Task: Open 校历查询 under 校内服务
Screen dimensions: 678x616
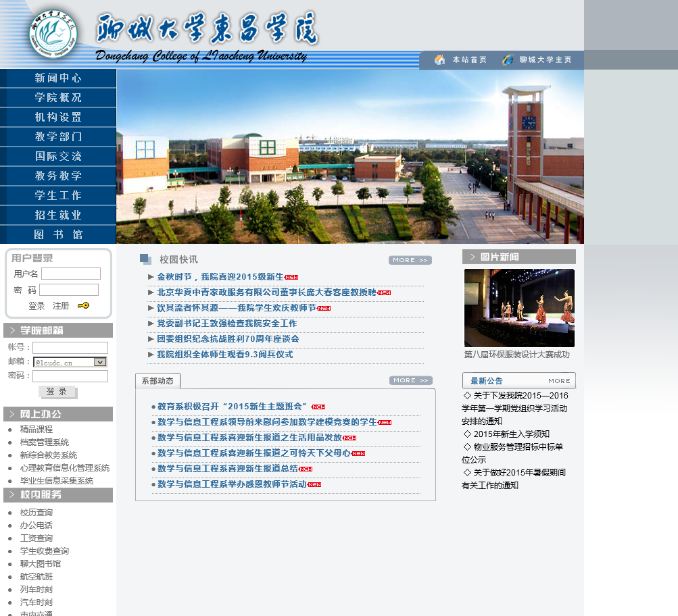Action: [x=37, y=513]
